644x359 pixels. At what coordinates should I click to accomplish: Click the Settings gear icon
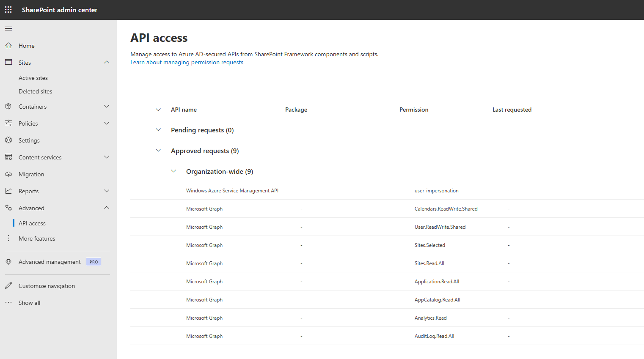8,140
